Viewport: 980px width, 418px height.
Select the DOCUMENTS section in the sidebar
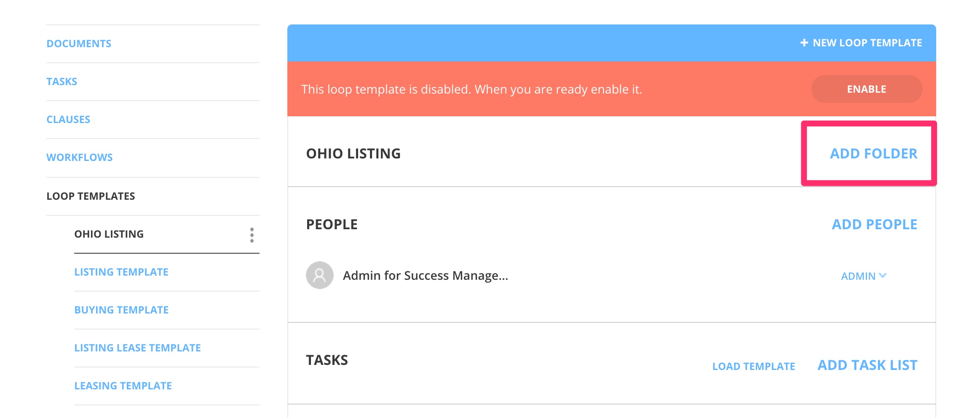tap(79, 43)
